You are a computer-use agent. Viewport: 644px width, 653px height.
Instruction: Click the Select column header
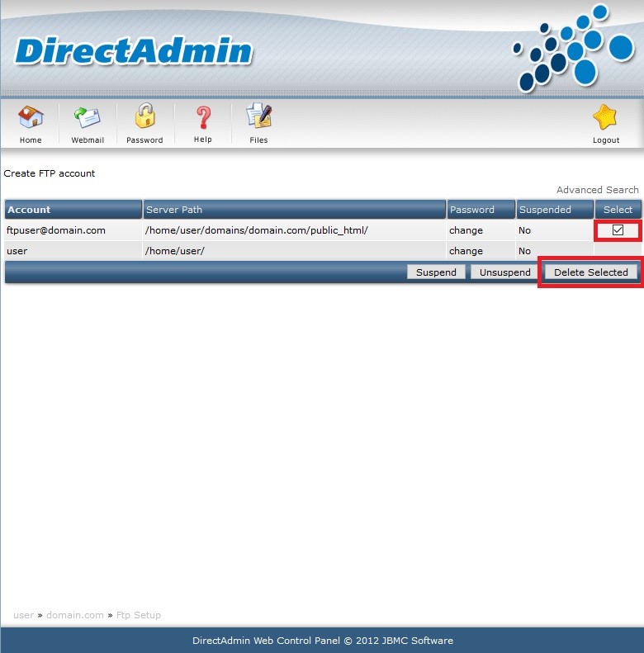[618, 210]
